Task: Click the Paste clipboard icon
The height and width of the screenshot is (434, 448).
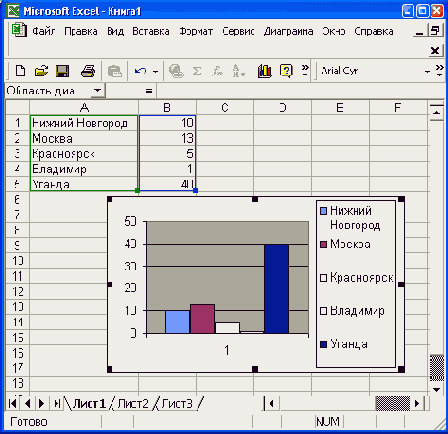Action: [x=114, y=71]
